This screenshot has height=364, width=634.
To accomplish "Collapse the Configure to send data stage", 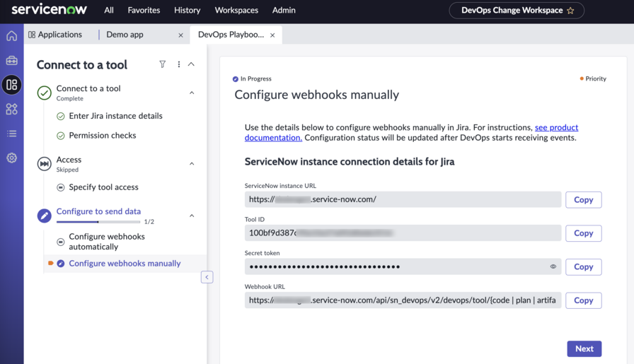I will (192, 216).
